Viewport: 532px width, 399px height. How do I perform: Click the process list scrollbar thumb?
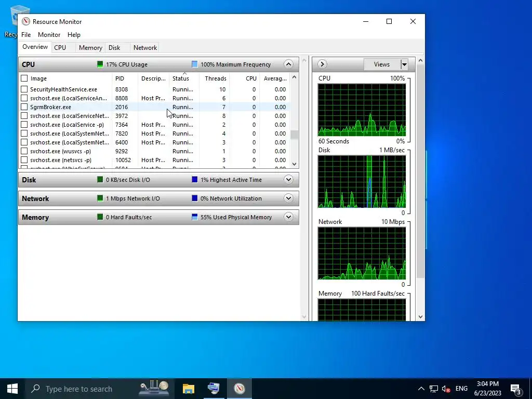(294, 135)
